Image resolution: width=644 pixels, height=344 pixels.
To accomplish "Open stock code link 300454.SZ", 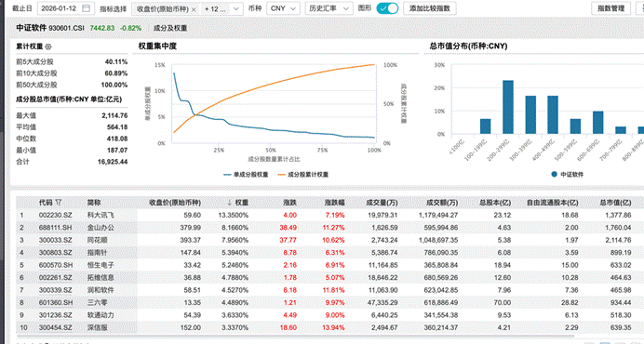I will tap(56, 327).
